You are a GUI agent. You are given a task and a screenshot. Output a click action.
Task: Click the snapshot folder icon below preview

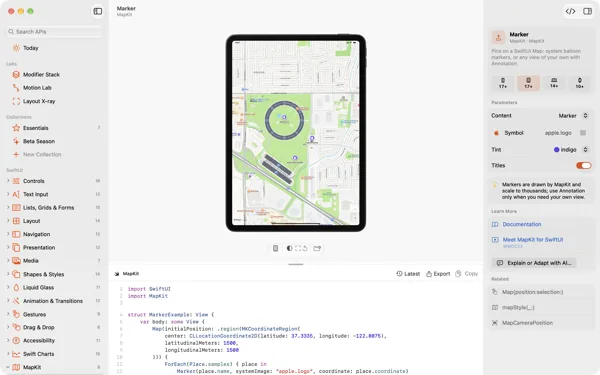click(317, 248)
